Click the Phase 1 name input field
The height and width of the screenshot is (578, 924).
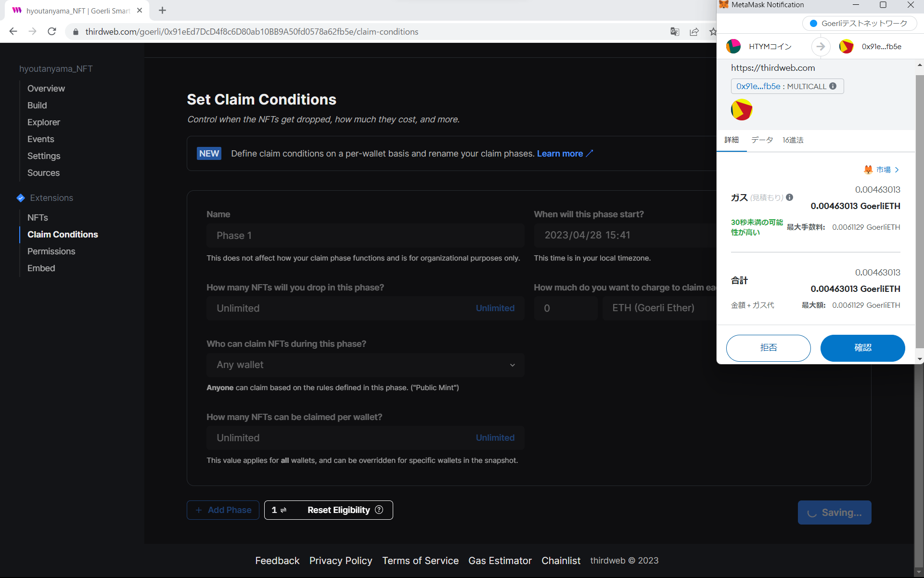(365, 236)
